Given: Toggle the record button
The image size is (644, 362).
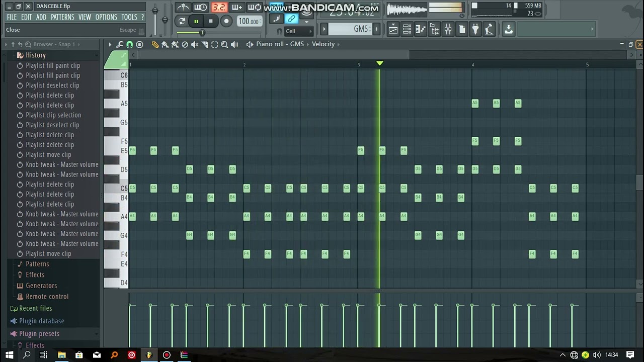Looking at the screenshot, I should click(226, 21).
